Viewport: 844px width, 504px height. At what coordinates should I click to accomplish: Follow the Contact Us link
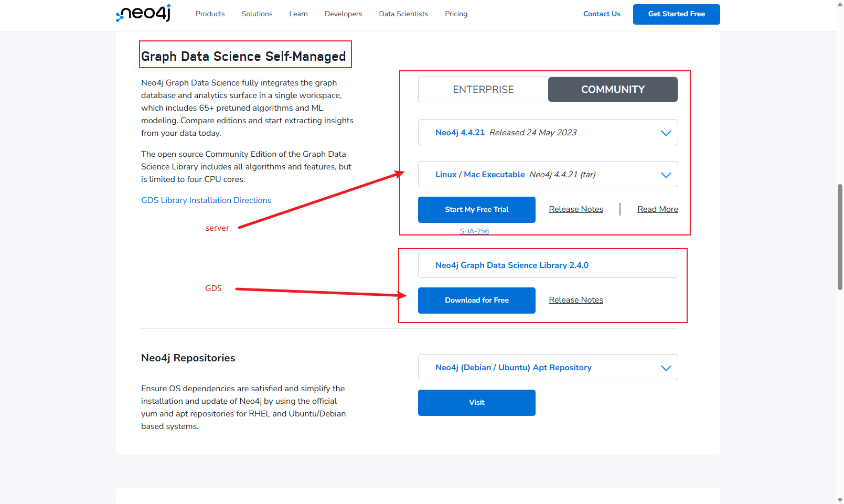click(602, 14)
